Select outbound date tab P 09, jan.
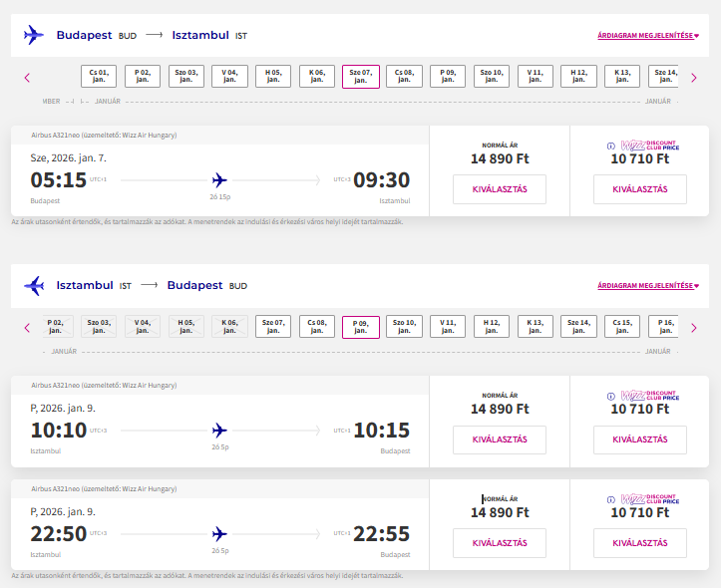The width and height of the screenshot is (721, 588). 448,77
